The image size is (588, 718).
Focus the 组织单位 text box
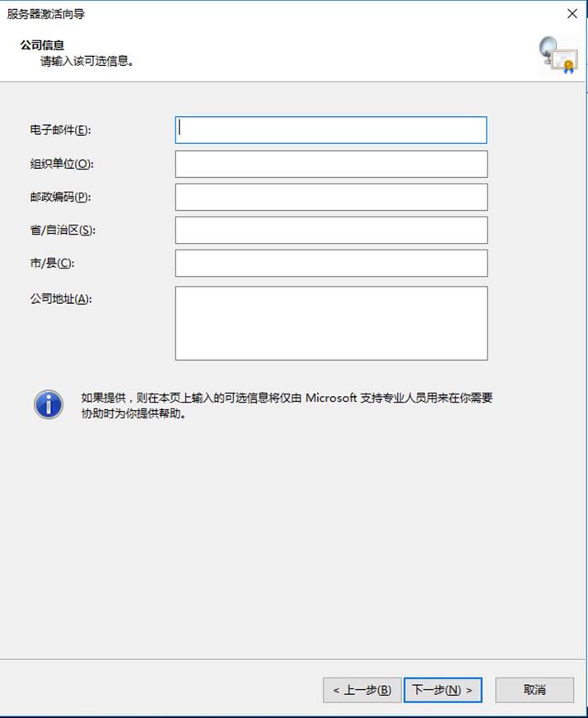[x=331, y=164]
